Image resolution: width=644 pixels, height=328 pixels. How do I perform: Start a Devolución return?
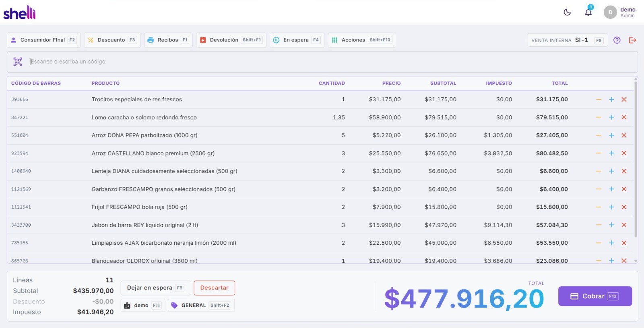click(231, 40)
